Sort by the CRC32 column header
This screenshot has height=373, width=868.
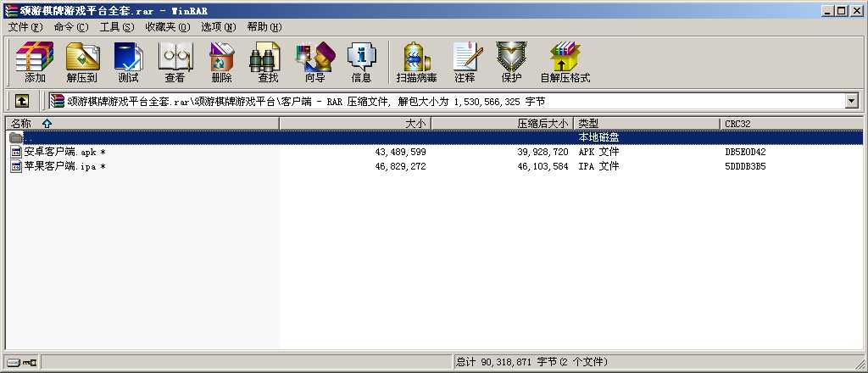[x=792, y=124]
